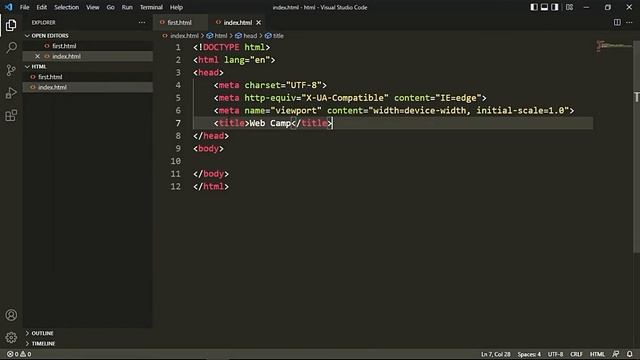Open the Accounts menu icon

pos(11,315)
